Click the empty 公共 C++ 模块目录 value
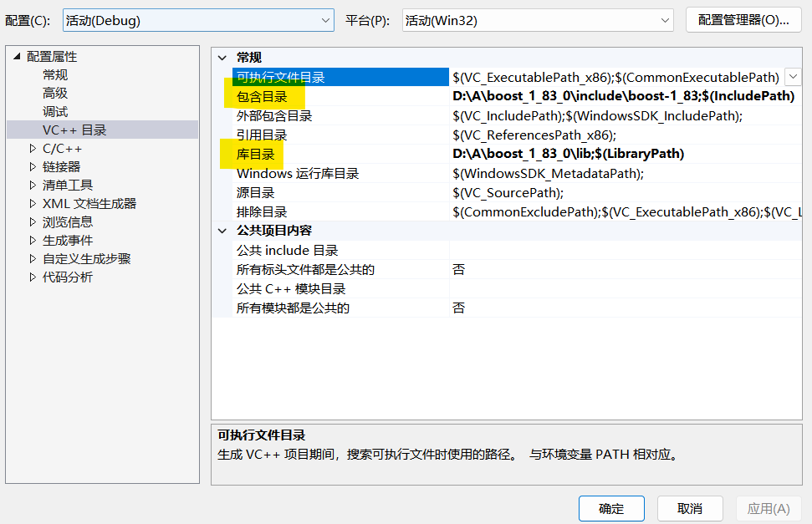This screenshot has height=524, width=812. [626, 288]
